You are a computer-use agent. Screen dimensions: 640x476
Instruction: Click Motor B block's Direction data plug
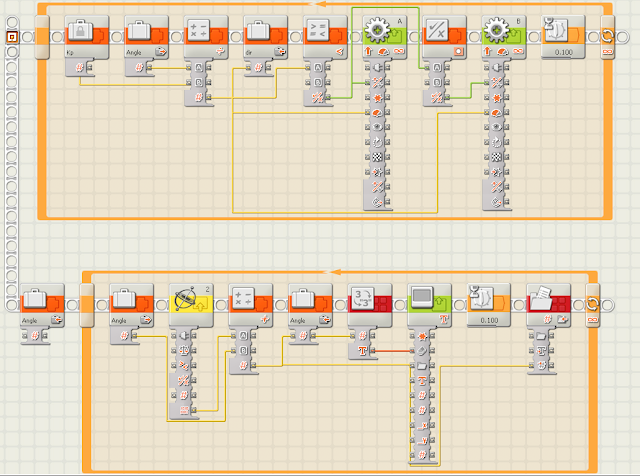496,82
